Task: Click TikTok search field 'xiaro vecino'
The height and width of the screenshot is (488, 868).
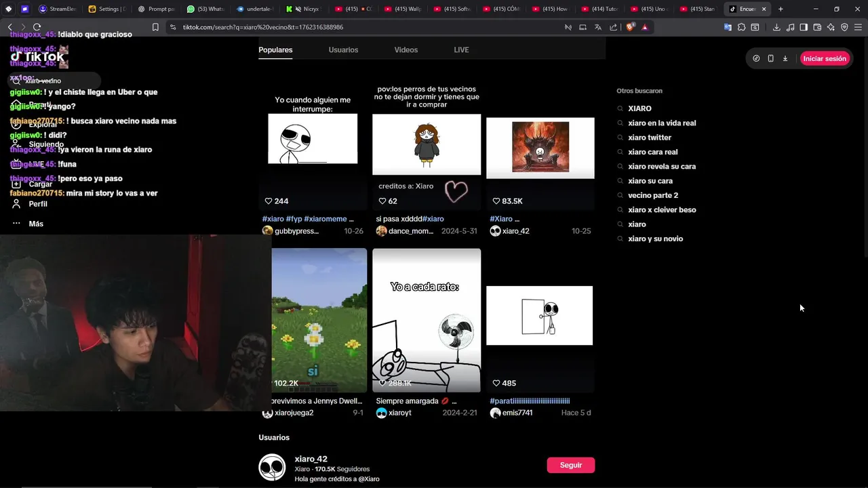Action: (x=54, y=81)
